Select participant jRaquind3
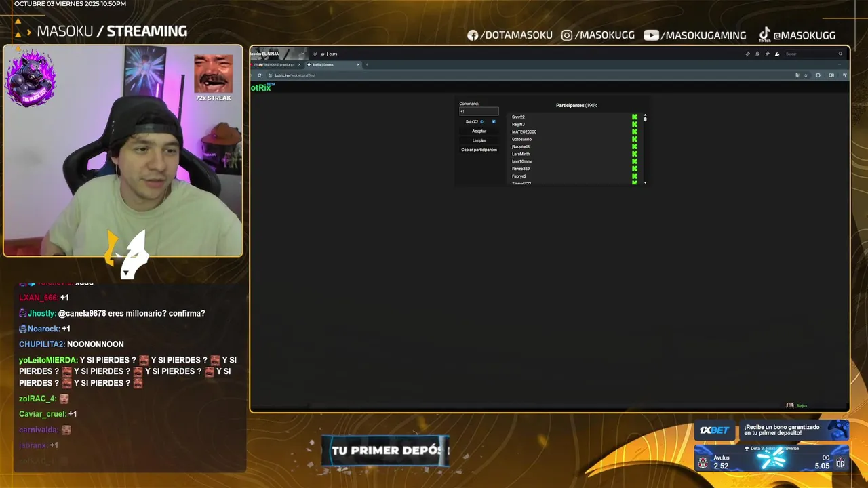This screenshot has width=868, height=488. (520, 146)
